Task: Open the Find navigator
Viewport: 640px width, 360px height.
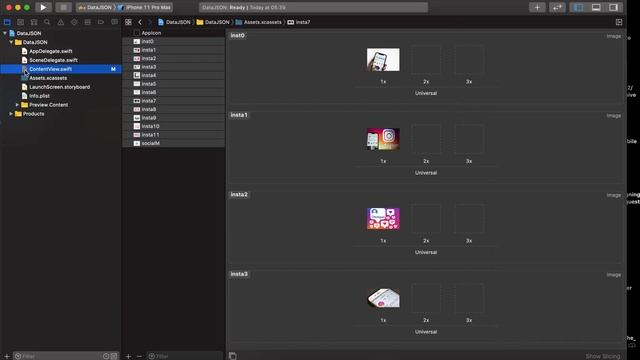Action: click(47, 22)
